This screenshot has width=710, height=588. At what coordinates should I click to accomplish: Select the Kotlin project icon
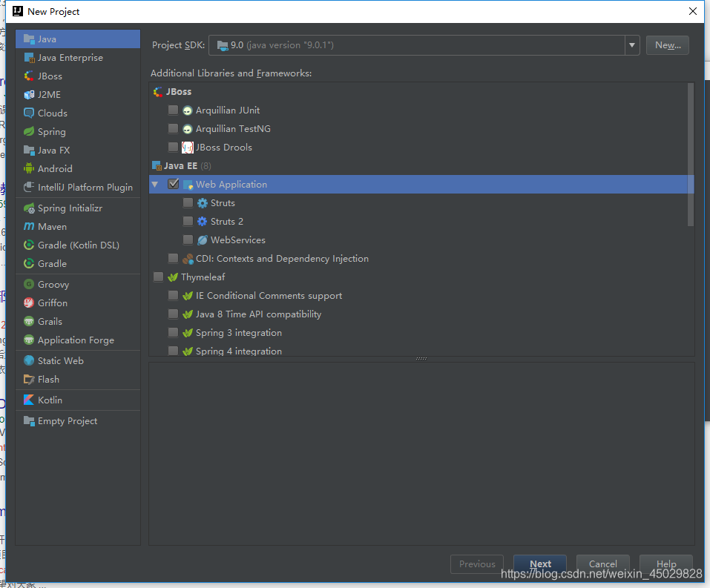29,400
